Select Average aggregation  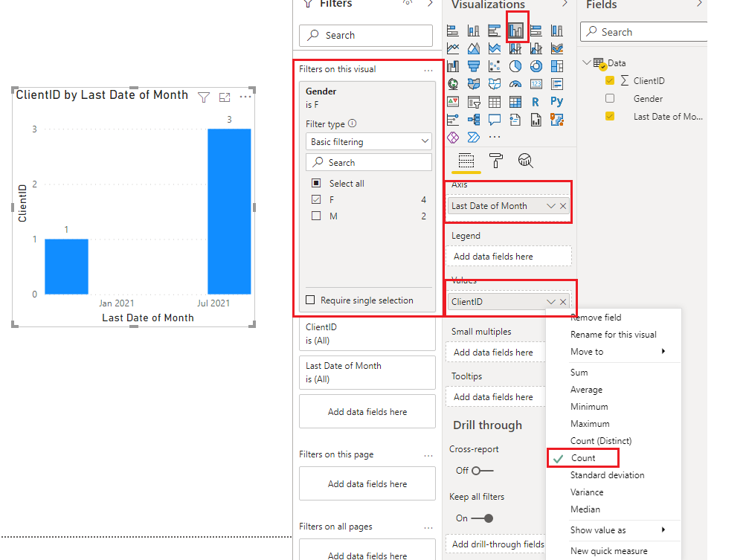[586, 390]
